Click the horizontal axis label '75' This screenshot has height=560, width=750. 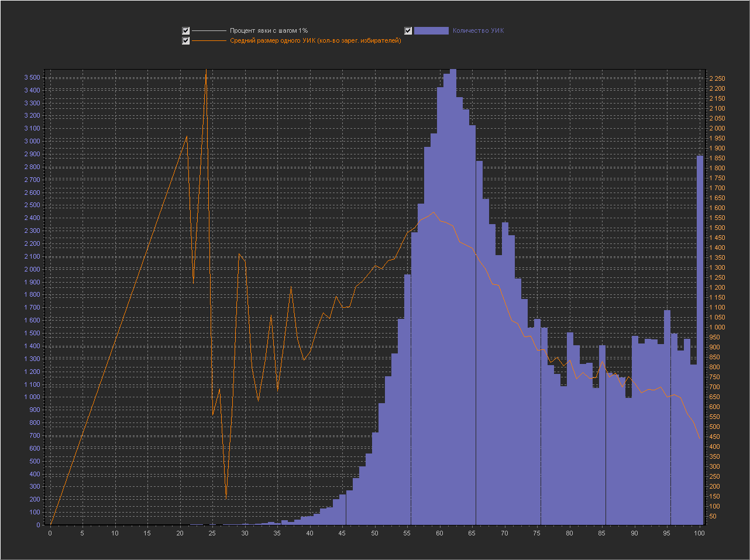537,533
